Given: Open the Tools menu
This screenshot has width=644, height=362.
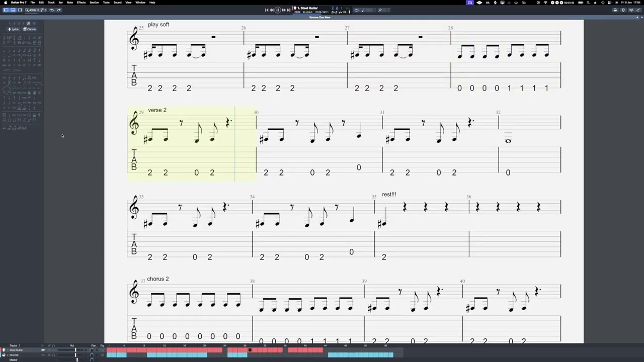Looking at the screenshot, I should coord(106,3).
